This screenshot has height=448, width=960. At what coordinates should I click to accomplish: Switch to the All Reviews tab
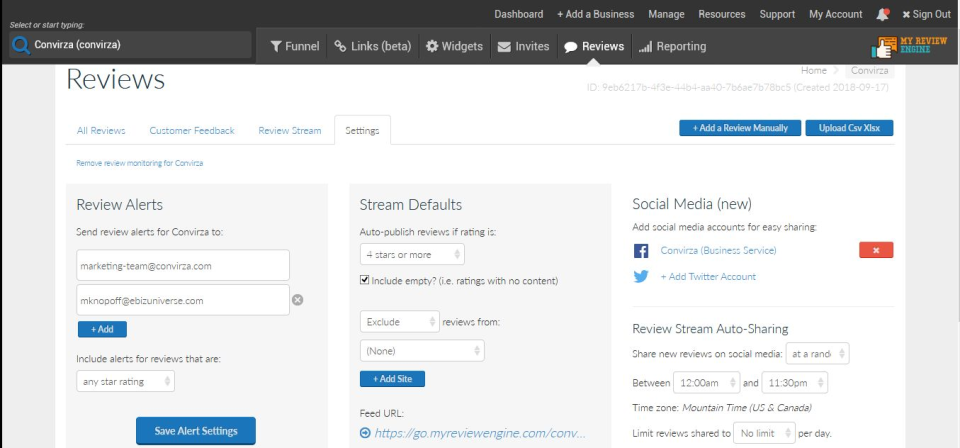[101, 130]
